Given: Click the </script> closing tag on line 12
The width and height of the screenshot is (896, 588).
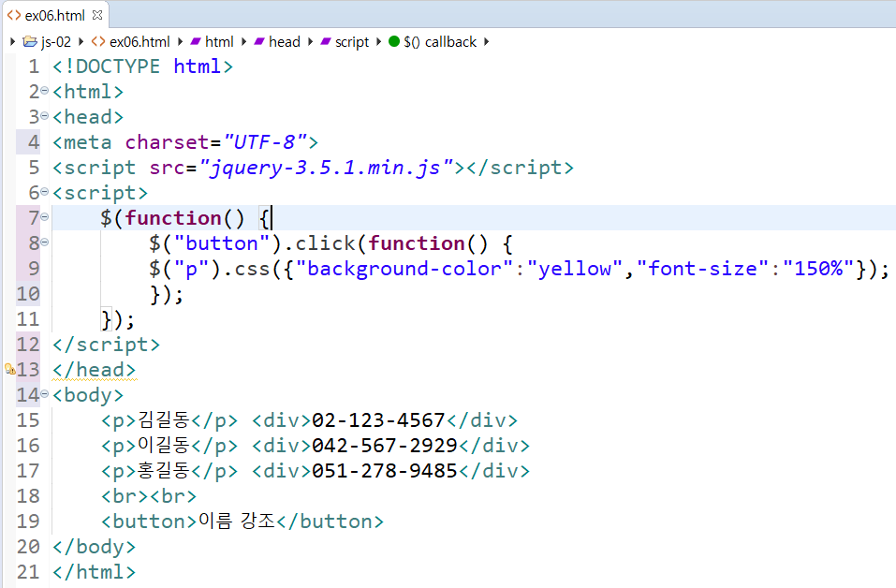Looking at the screenshot, I should (x=107, y=345).
